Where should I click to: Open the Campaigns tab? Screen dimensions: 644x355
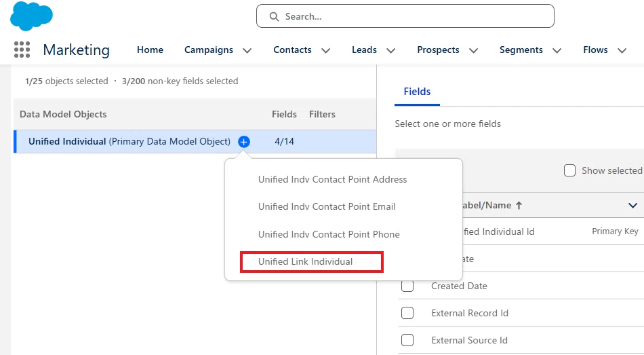click(209, 50)
